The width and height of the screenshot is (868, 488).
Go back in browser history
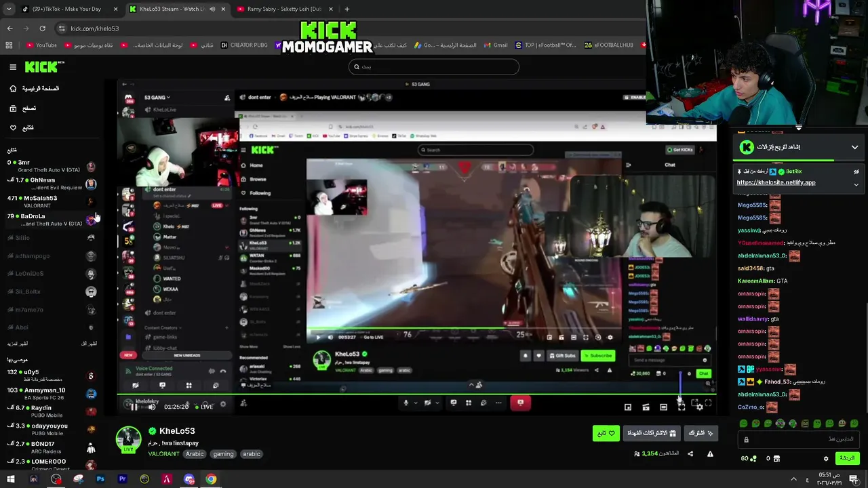pos(9,28)
